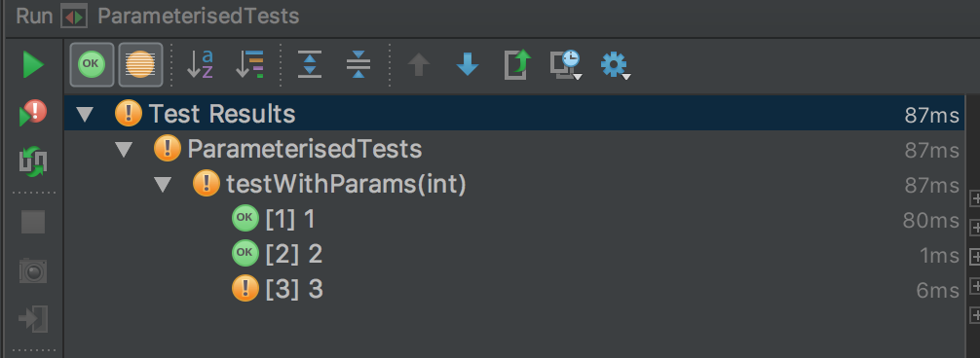Sort tests alphabetically
Screen dimensions: 980x358
(x=200, y=64)
